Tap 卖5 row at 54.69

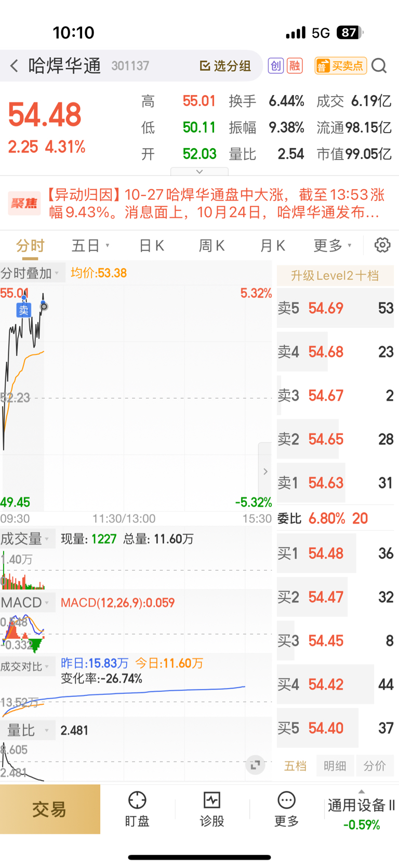click(x=335, y=308)
